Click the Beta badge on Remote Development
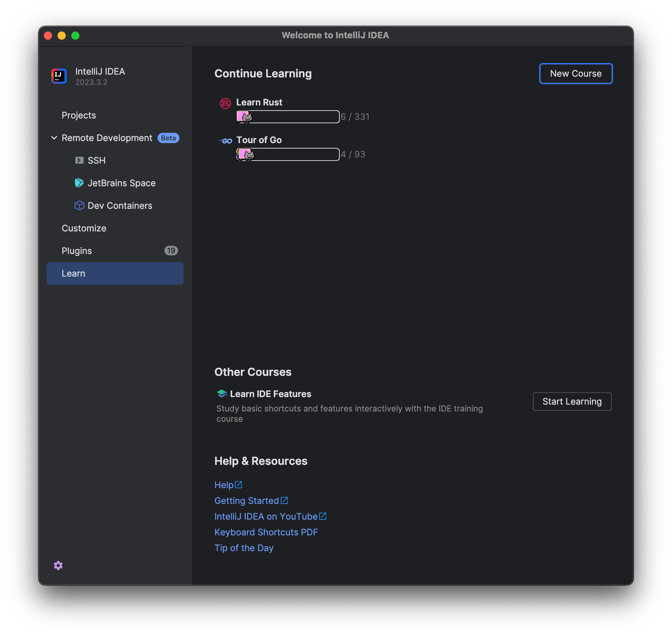 168,138
